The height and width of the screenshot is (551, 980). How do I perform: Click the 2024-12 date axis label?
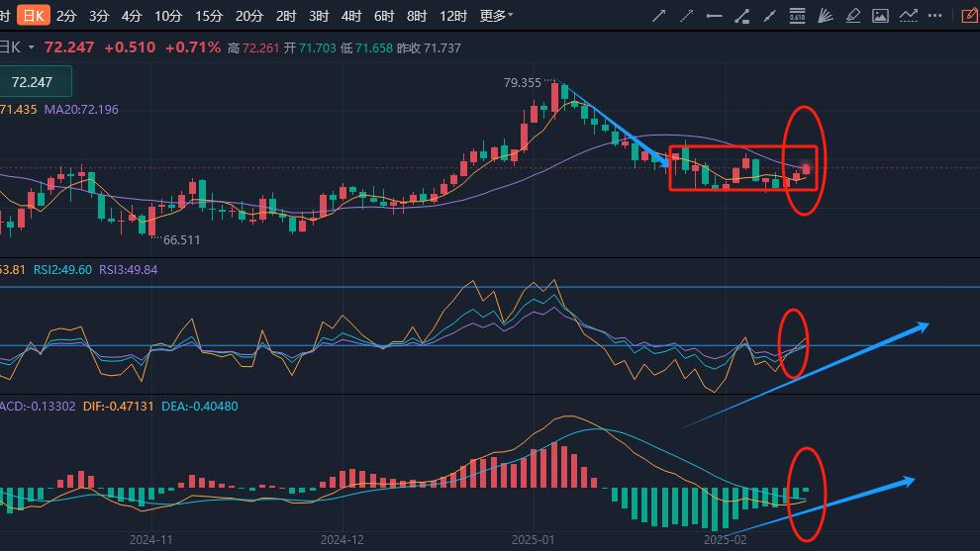pos(342,540)
